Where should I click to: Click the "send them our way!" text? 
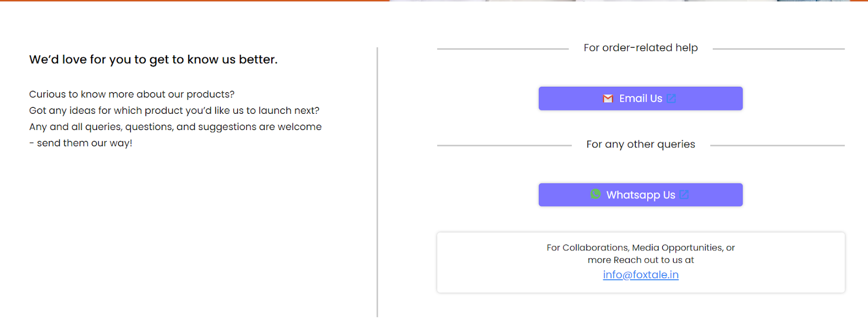tap(84, 143)
